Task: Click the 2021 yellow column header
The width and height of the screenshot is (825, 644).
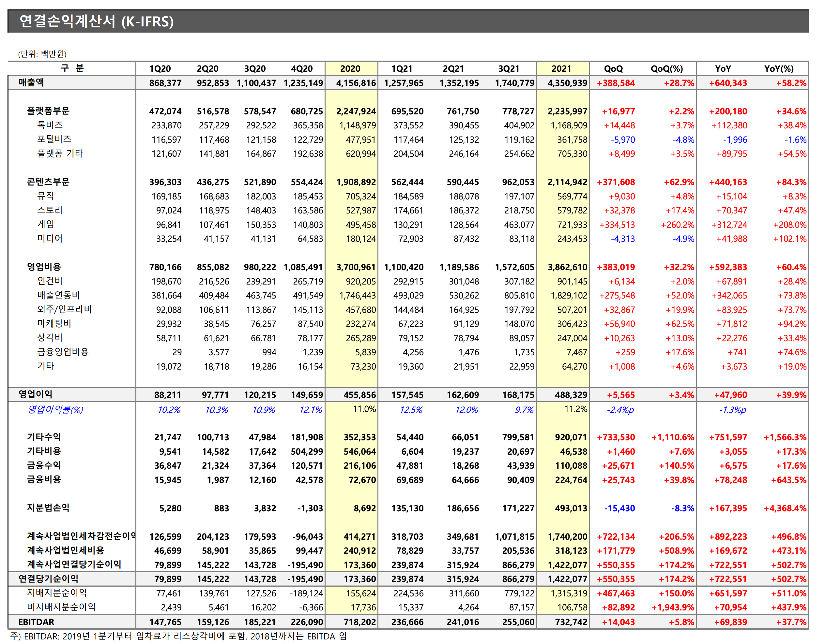Action: [561, 69]
